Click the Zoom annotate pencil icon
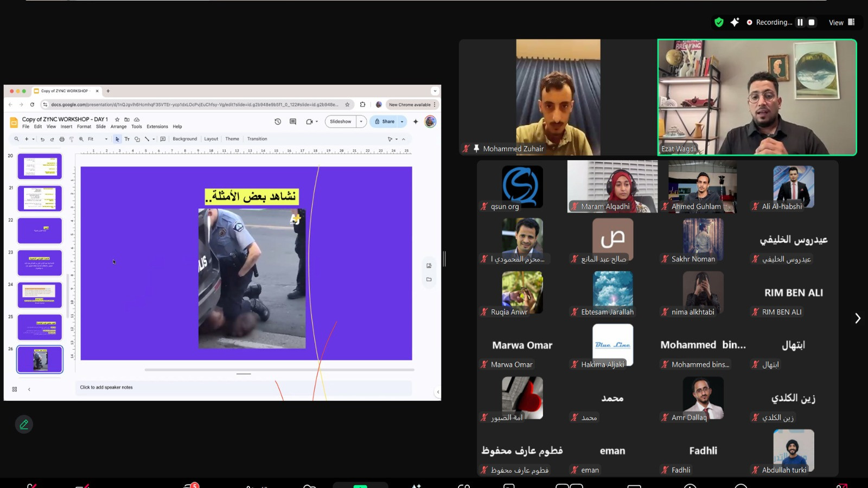The width and height of the screenshot is (868, 488). 24,424
